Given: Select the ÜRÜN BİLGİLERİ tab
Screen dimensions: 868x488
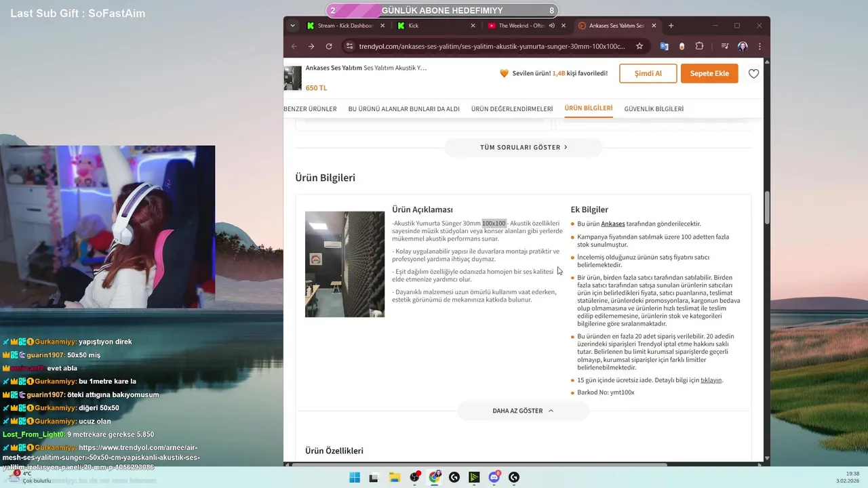Looking at the screenshot, I should click(589, 108).
